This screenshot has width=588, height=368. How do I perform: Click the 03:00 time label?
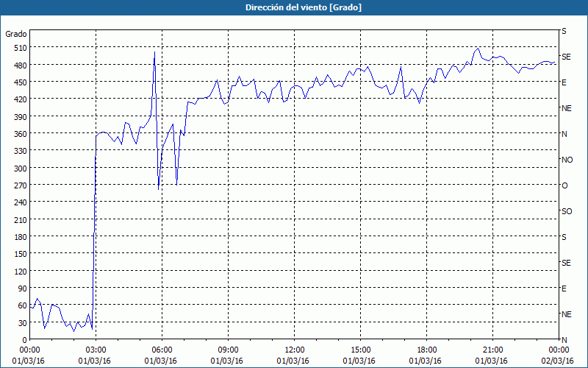pos(96,351)
